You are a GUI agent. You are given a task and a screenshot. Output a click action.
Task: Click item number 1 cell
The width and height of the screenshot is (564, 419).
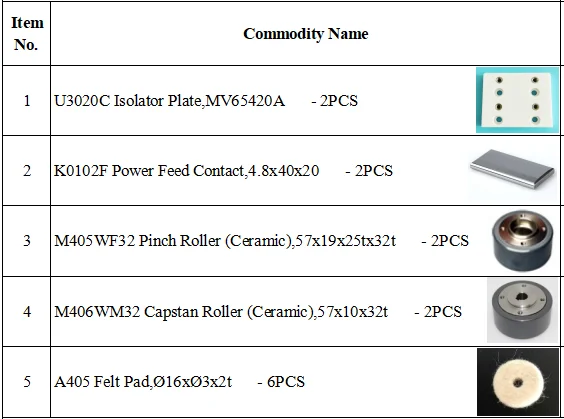tap(27, 101)
